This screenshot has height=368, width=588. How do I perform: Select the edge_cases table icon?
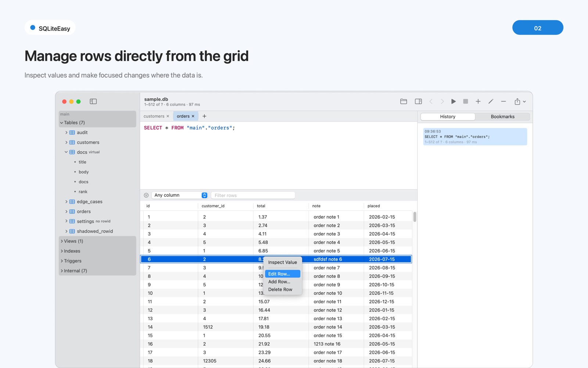click(x=72, y=202)
